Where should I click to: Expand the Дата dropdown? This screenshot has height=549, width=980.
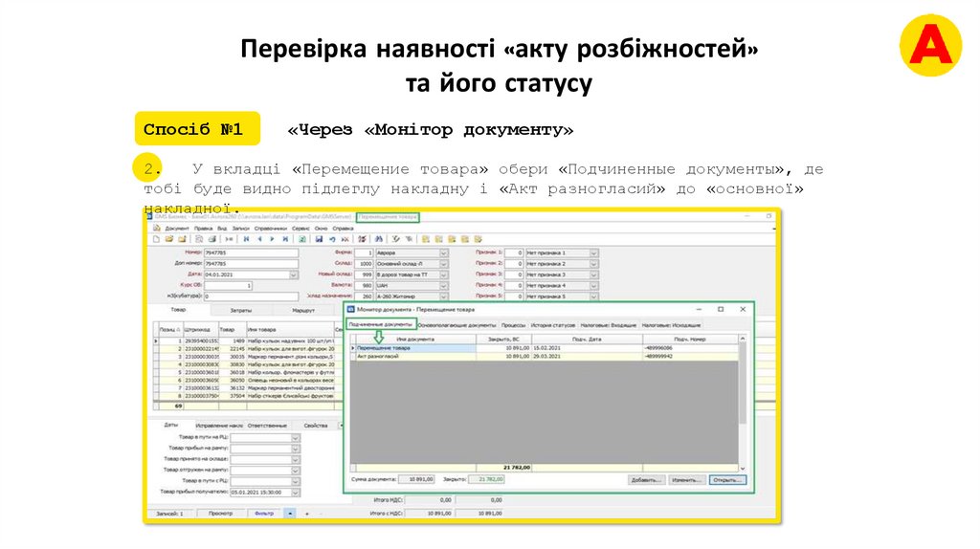pyautogui.click(x=293, y=274)
